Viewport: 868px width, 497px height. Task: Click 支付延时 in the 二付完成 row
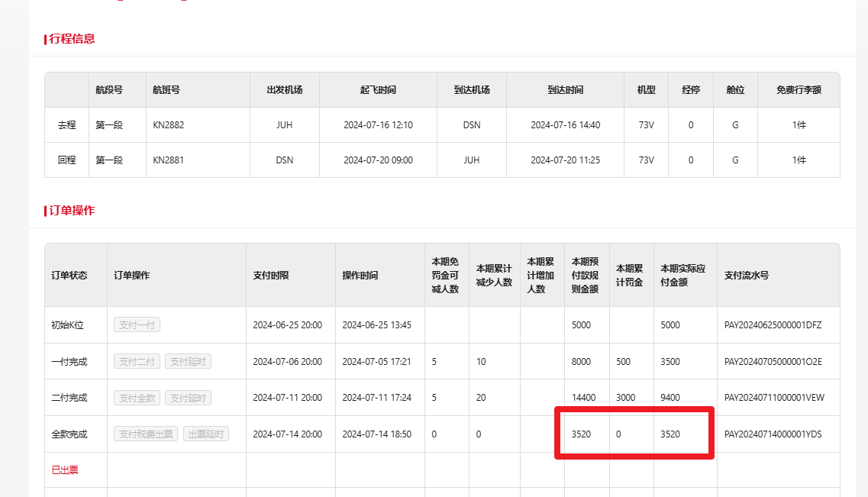[x=188, y=398]
